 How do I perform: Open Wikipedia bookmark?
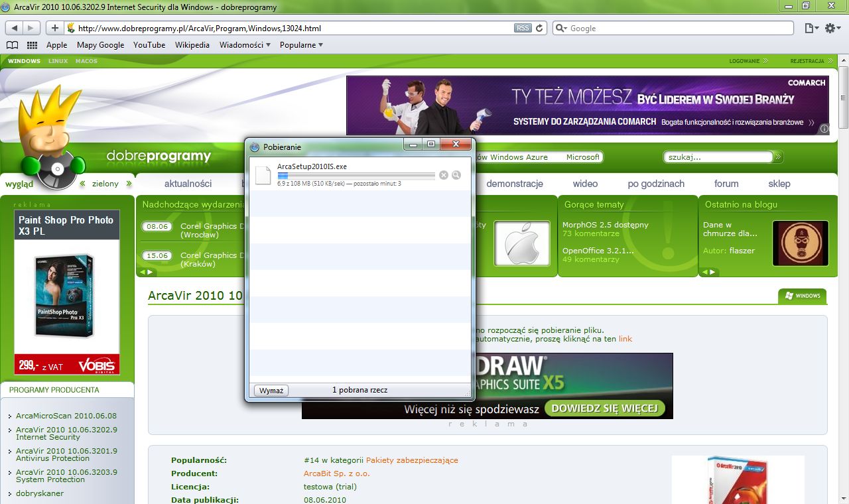[x=192, y=45]
